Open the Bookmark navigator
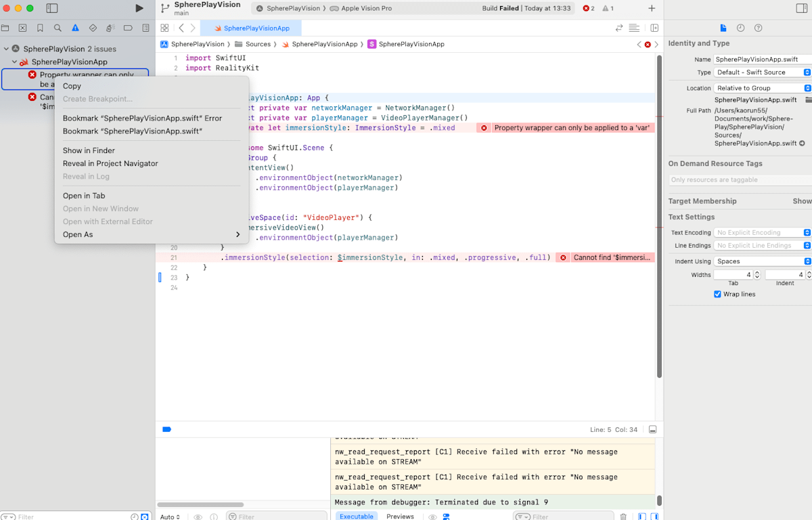 point(40,28)
